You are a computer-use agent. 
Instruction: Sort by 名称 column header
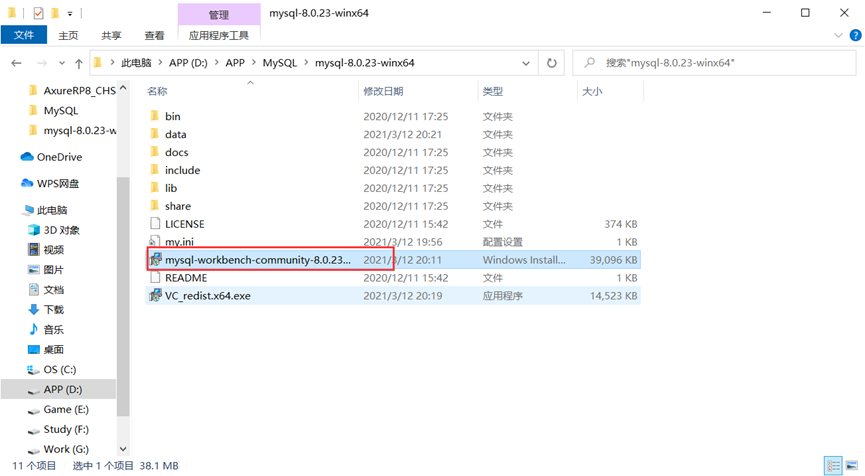pos(157,91)
